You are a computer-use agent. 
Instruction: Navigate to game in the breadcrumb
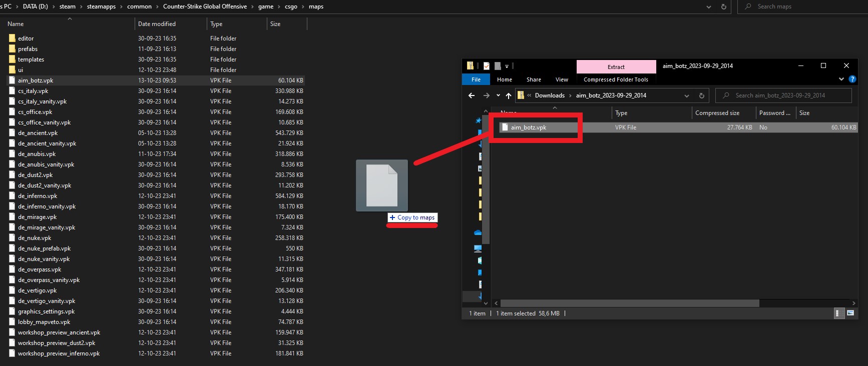(x=266, y=6)
